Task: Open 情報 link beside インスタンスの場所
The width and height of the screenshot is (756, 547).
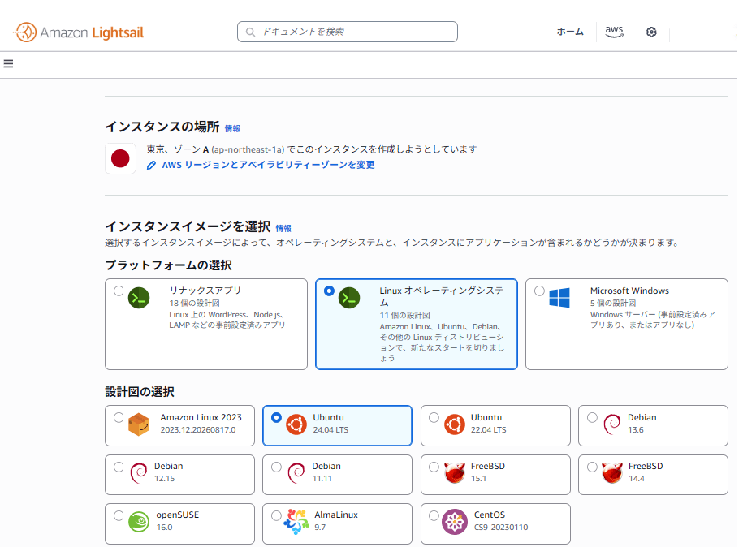Action: click(x=232, y=129)
